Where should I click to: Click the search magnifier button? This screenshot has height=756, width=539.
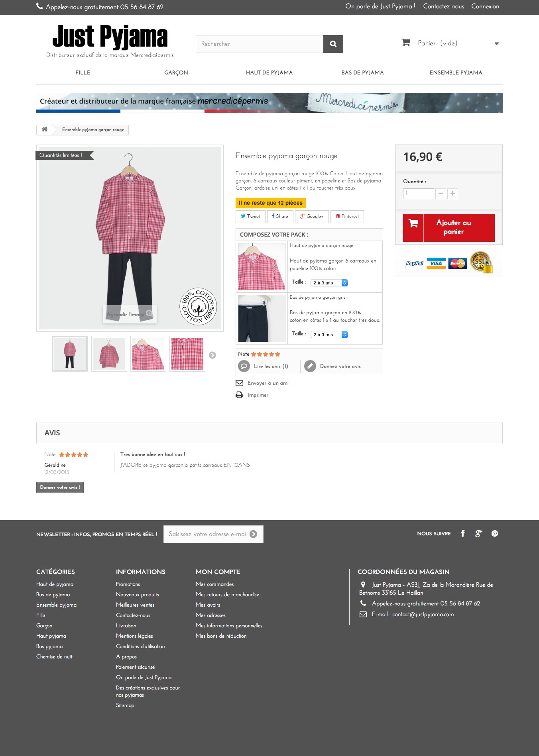[x=333, y=44]
